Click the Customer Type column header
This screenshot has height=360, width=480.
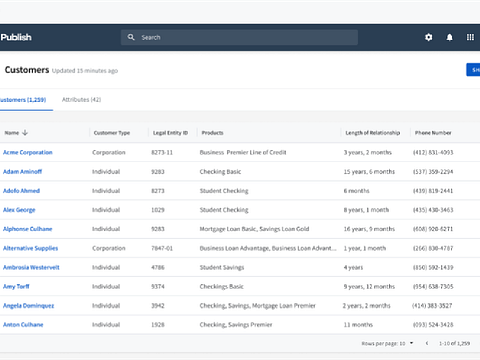coord(112,133)
